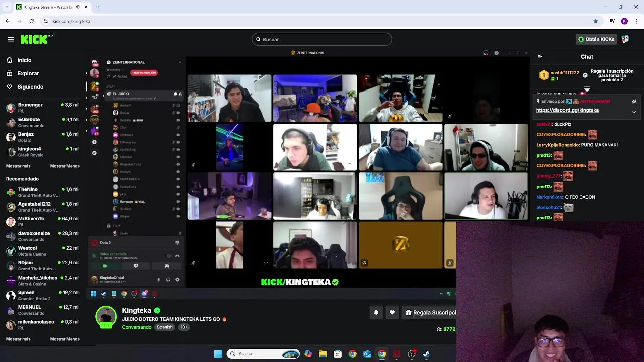Click the 18+ tag
This screenshot has width=644, height=362.
click(184, 327)
